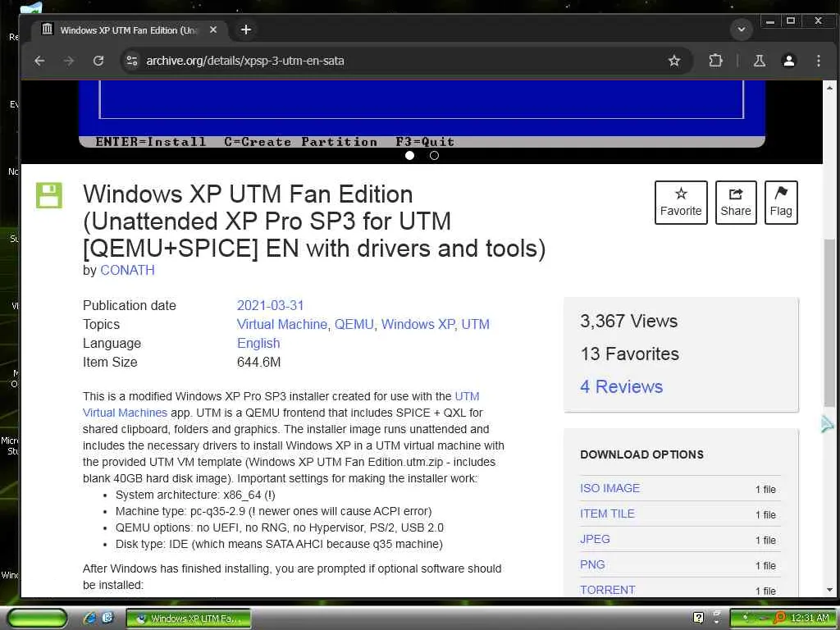Select the Windows XP UTM Fa... taskbar button
The width and height of the screenshot is (840, 630).
188,619
